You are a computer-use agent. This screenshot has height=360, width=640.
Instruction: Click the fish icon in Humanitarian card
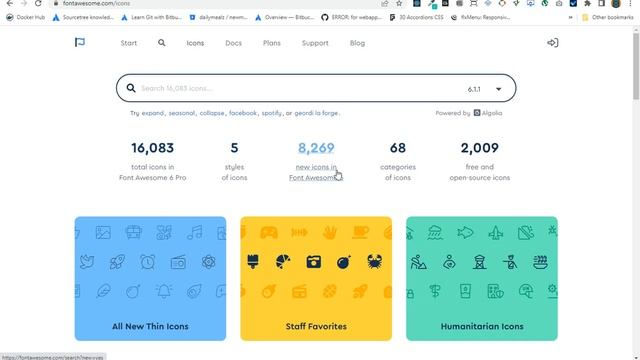tap(465, 232)
